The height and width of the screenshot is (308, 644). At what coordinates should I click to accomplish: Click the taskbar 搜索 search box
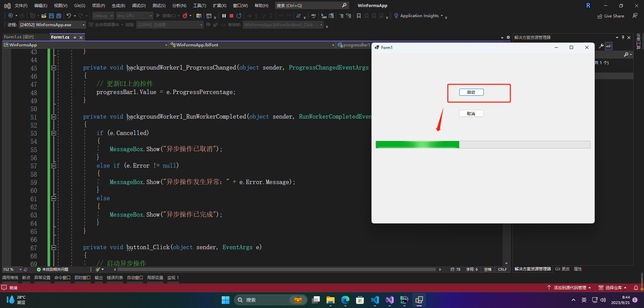click(271, 300)
